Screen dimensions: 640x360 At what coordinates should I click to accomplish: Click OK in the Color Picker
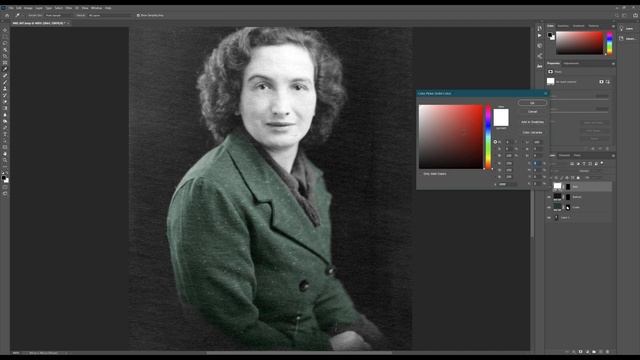click(x=532, y=103)
